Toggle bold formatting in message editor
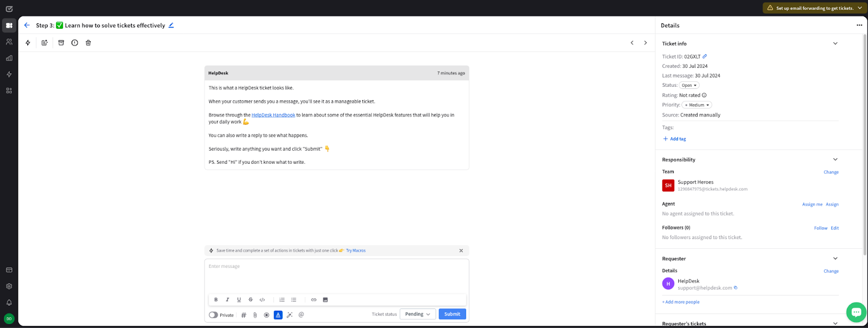This screenshot has height=328, width=868. pyautogui.click(x=216, y=300)
